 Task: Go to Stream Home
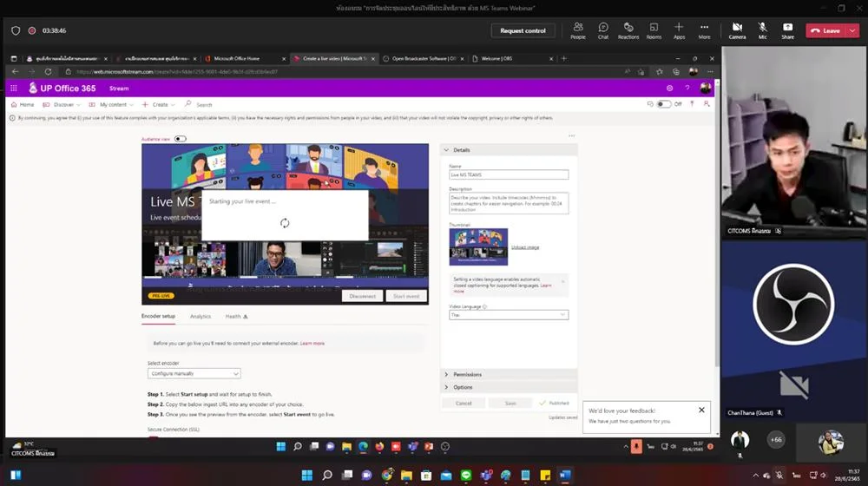(23, 105)
